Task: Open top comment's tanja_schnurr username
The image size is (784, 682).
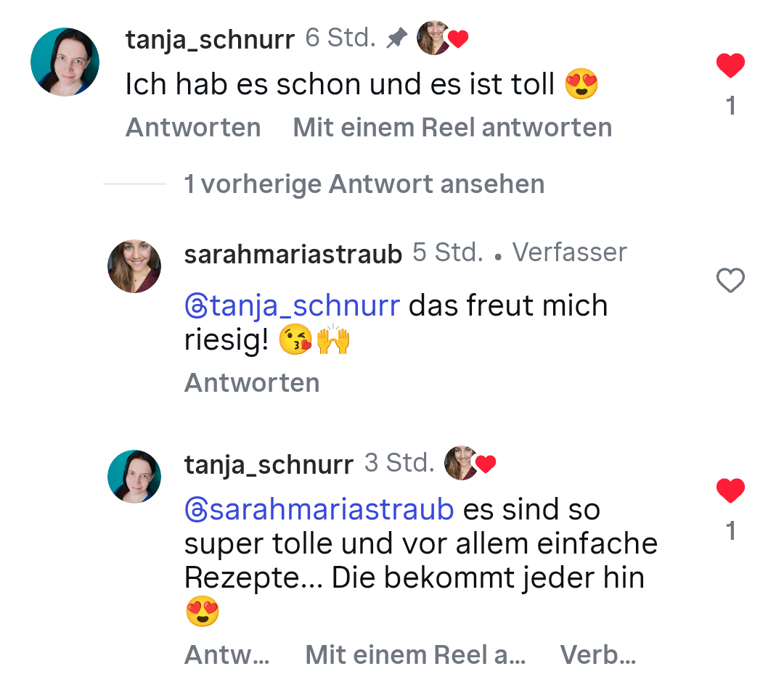Action: pos(210,40)
